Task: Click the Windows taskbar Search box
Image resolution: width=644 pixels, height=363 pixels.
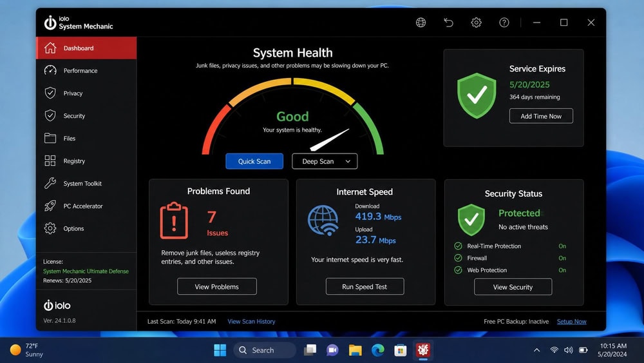Action: coord(265,350)
